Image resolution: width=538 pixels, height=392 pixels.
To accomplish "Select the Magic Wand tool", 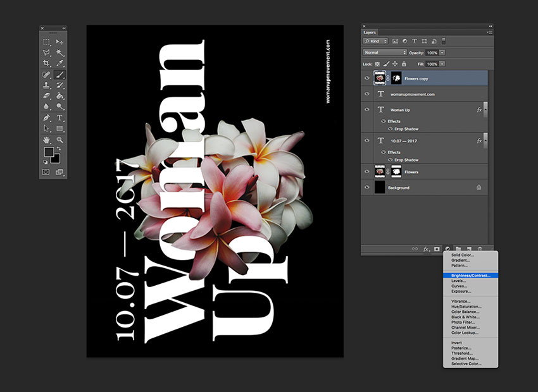I will point(59,52).
